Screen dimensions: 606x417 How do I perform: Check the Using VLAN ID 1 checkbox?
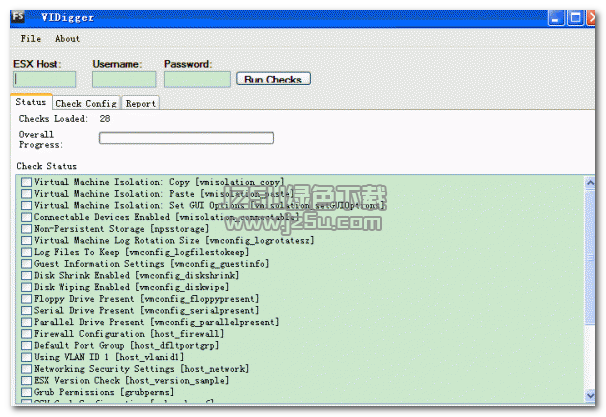(26, 357)
